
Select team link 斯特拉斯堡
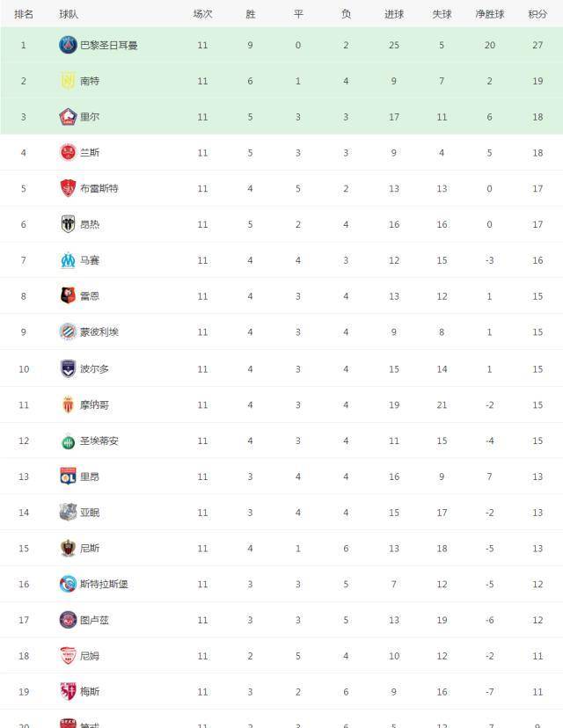pos(104,584)
